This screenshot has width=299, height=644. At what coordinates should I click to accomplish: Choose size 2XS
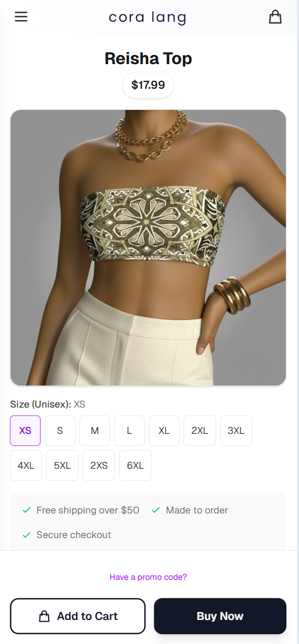pos(99,465)
